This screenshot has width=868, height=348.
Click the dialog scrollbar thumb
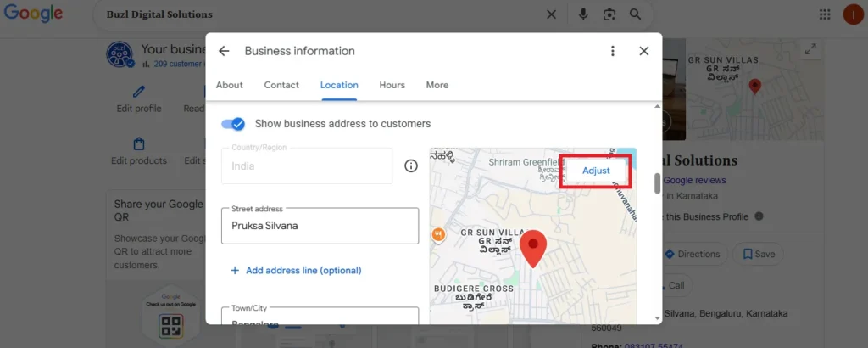658,184
